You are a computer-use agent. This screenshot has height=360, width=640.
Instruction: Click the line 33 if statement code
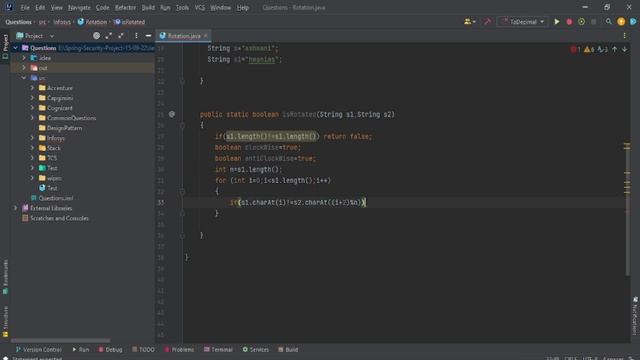pyautogui.click(x=298, y=202)
